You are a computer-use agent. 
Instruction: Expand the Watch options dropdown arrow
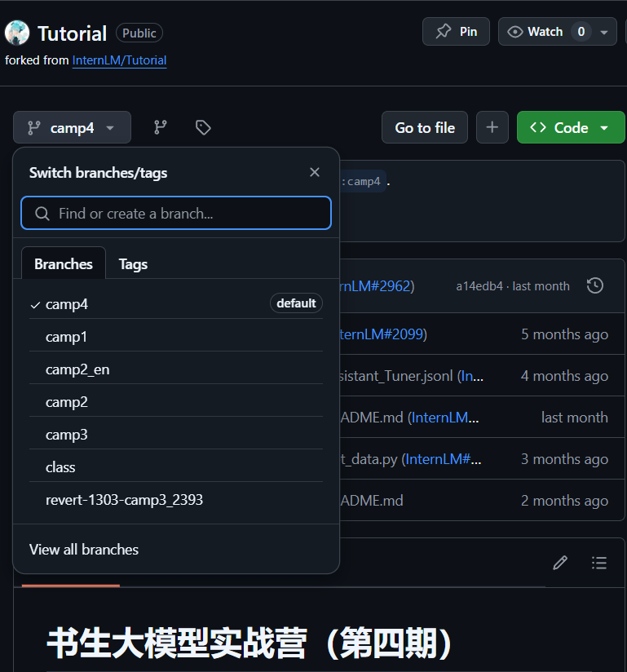pyautogui.click(x=604, y=32)
